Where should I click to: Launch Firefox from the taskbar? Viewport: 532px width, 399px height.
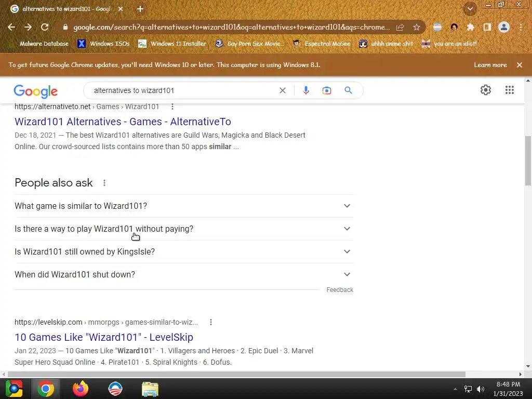(81, 389)
